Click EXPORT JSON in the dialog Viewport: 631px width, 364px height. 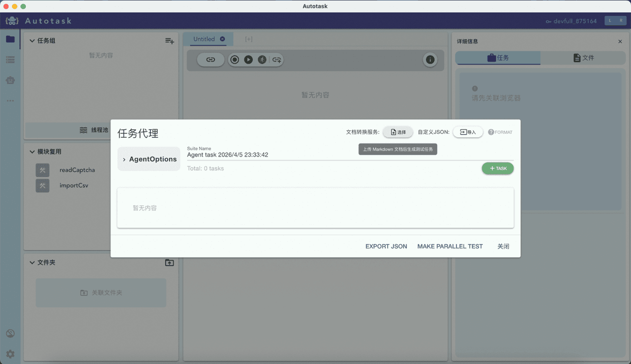pyautogui.click(x=386, y=246)
